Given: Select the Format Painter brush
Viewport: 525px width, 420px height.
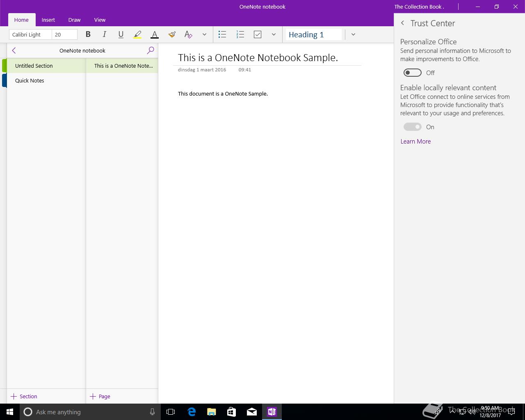Looking at the screenshot, I should pyautogui.click(x=172, y=34).
